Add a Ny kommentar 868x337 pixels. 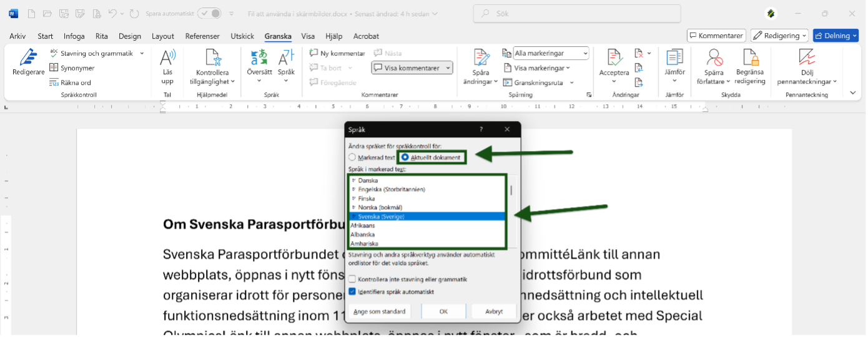click(337, 54)
